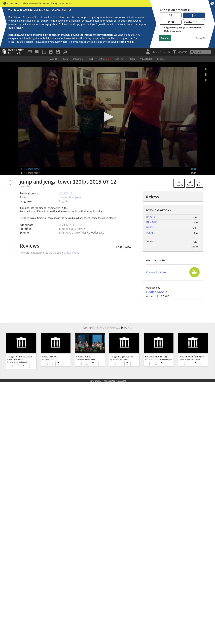Open the Golha Media uploader link
The width and height of the screenshot is (215, 644).
(157, 292)
